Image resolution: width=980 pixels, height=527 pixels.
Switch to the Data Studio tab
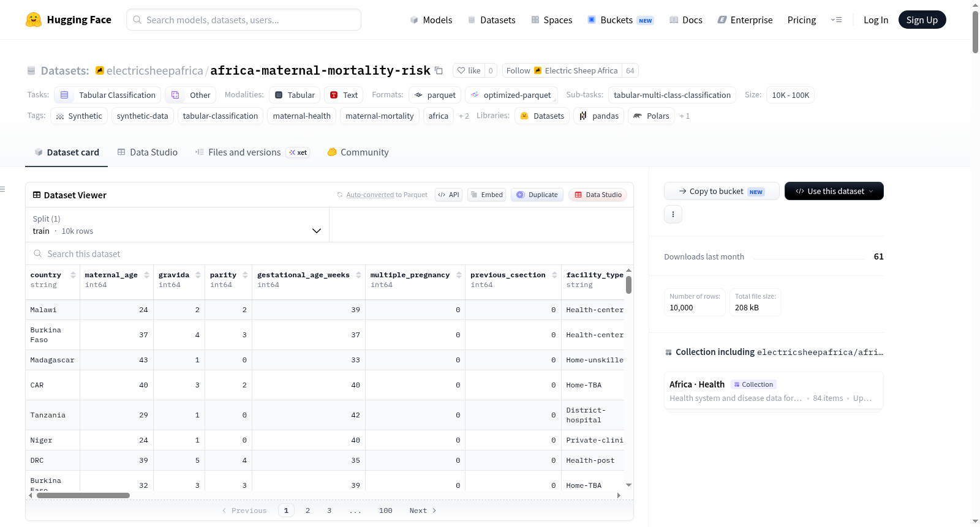(148, 152)
